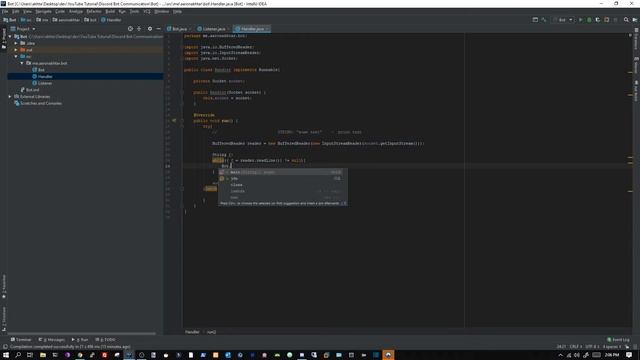Open the Tools menu

pyautogui.click(x=134, y=11)
